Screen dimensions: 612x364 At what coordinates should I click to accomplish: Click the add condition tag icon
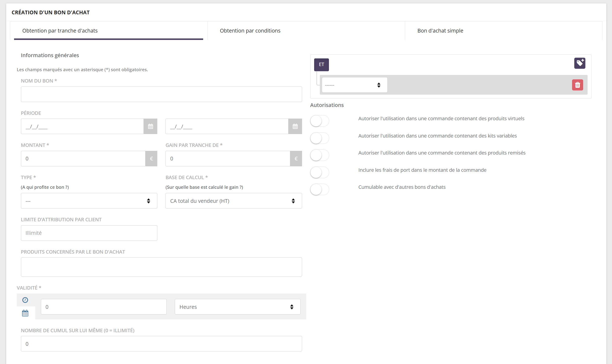tap(579, 63)
